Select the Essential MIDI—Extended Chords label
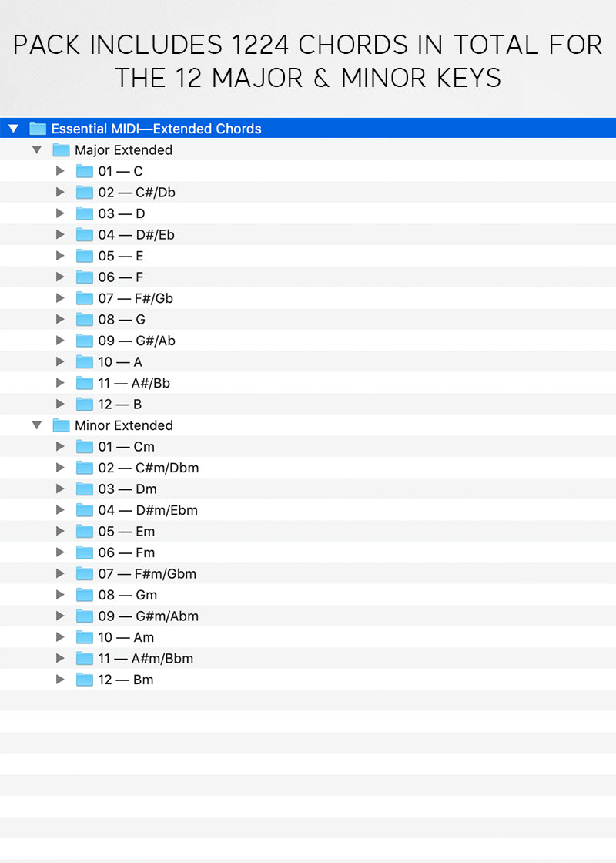Viewport: 616px width, 863px height. 156,129
